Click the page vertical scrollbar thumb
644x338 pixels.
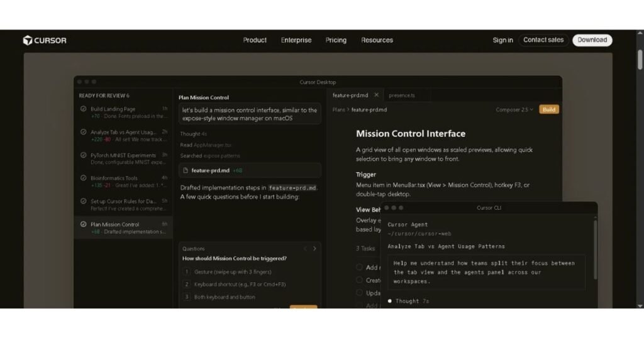tap(640, 60)
